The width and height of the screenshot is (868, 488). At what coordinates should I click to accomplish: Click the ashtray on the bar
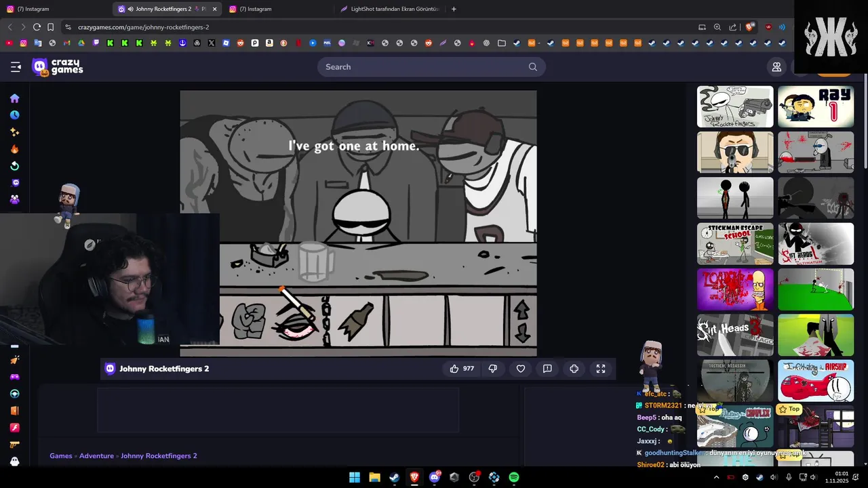coord(269,254)
